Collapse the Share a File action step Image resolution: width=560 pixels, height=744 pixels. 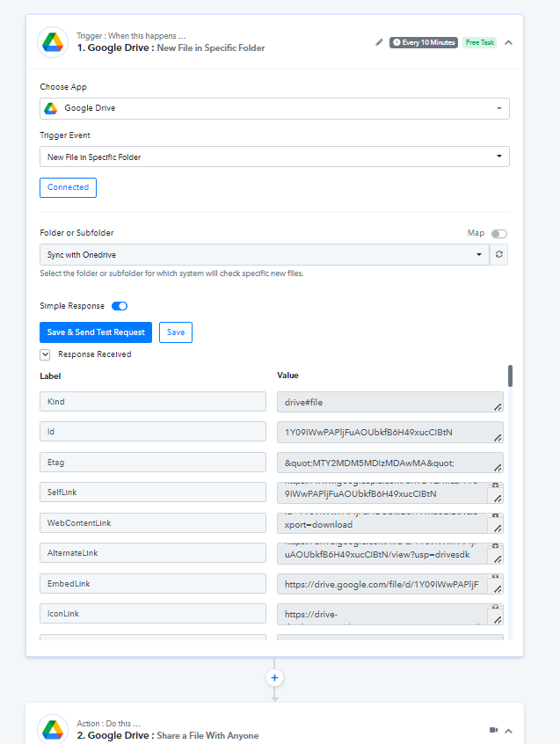[508, 731]
